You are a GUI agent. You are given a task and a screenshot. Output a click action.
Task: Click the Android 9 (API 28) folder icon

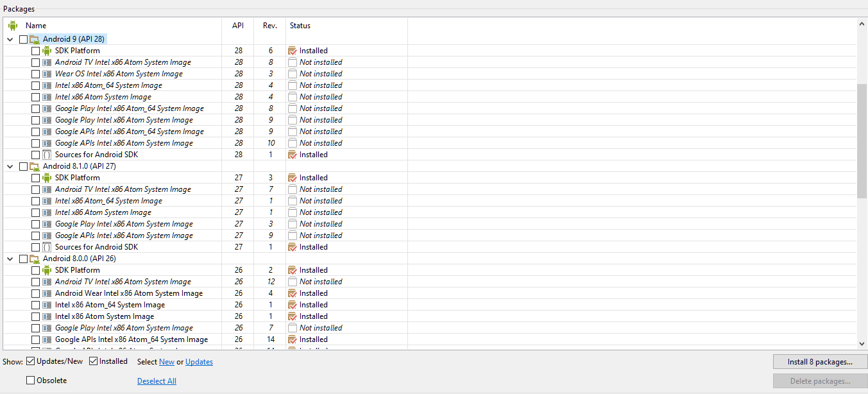[35, 39]
